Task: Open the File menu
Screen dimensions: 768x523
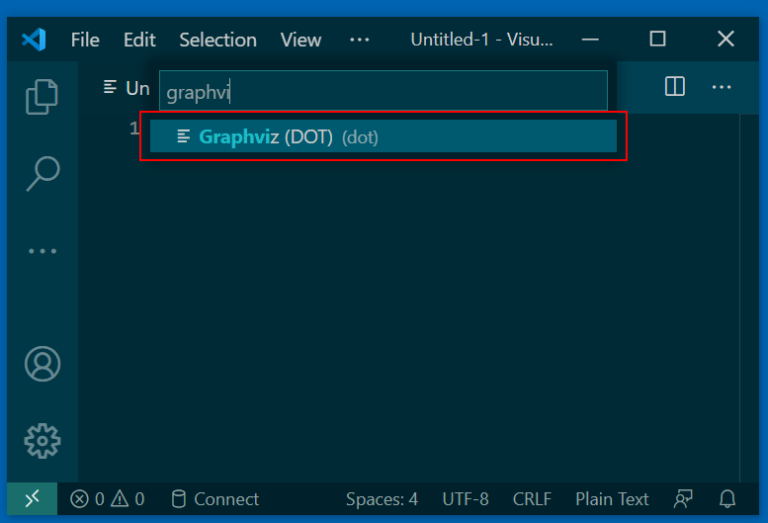Action: (85, 40)
